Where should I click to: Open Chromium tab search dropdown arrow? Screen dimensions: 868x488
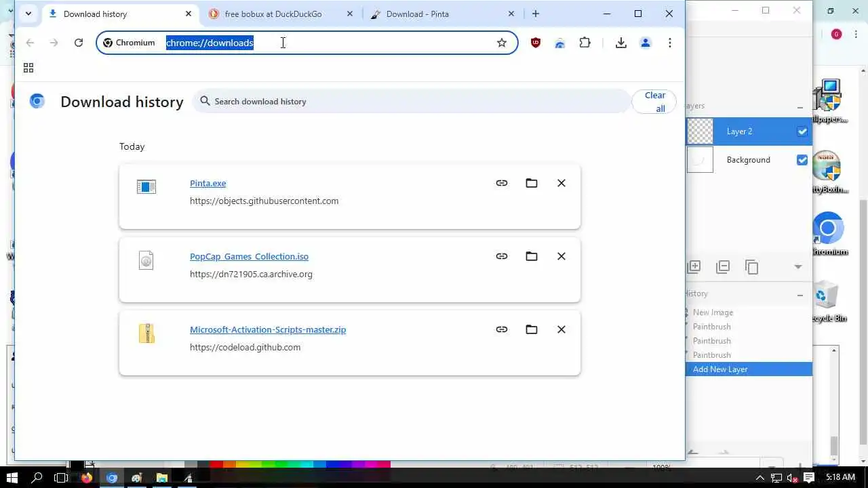click(x=28, y=14)
